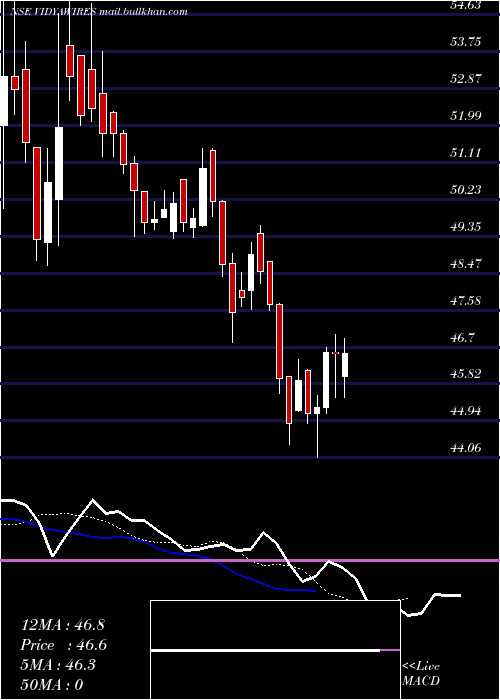Click the 44.06 price axis label

pos(466,448)
